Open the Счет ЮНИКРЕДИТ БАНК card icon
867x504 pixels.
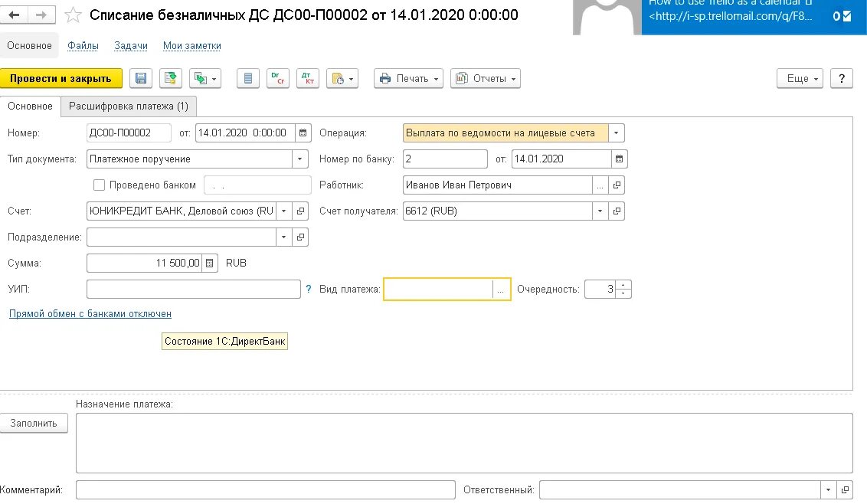pos(300,211)
